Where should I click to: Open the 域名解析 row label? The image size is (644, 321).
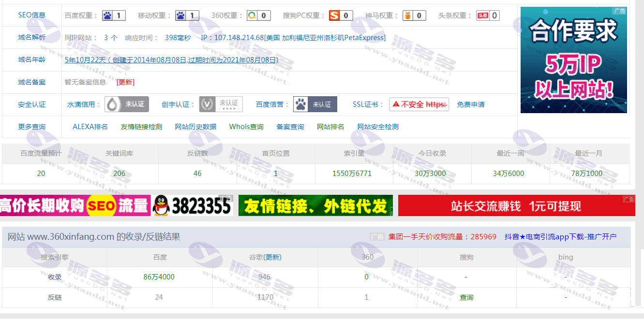point(32,37)
